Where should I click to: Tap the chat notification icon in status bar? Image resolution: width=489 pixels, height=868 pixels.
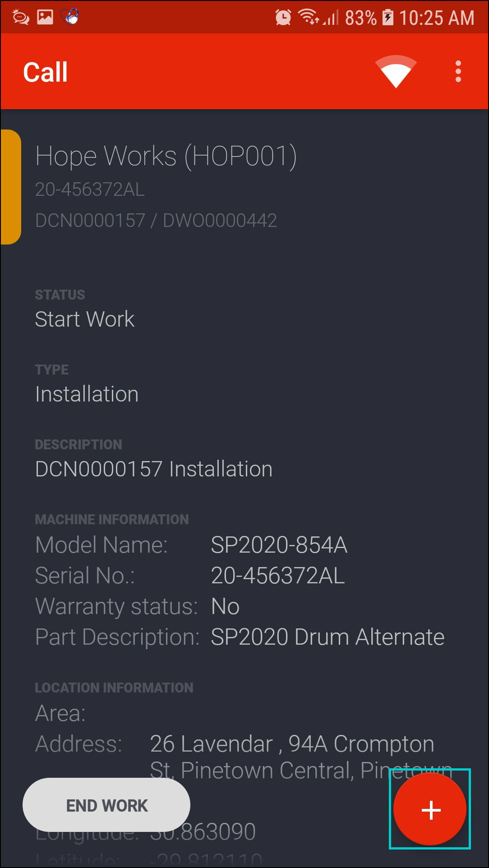(x=21, y=18)
